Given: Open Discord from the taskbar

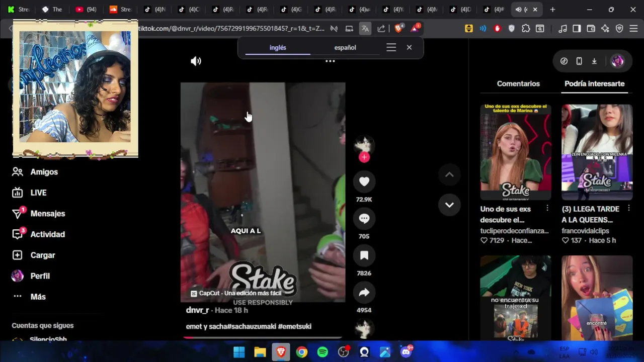Looking at the screenshot, I should click(x=406, y=352).
